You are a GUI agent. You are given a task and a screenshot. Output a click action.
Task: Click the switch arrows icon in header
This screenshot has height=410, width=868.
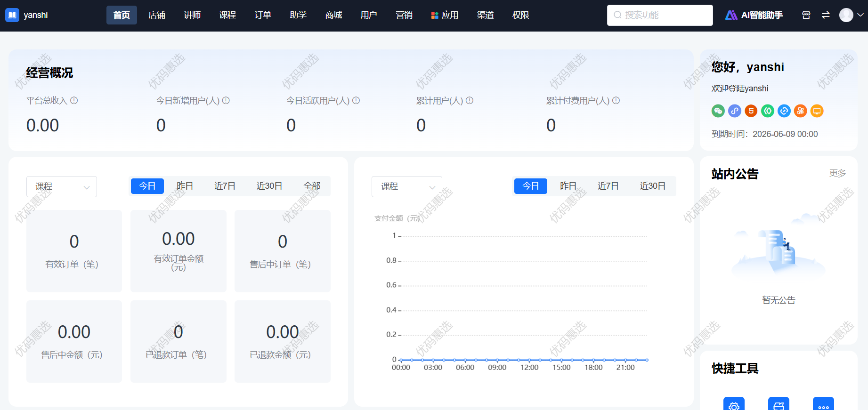826,15
